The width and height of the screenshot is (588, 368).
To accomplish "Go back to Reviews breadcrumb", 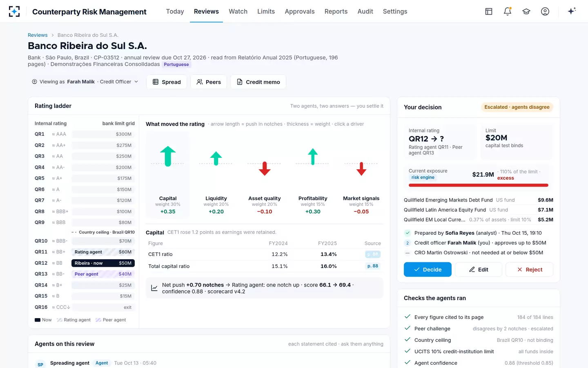I will coord(38,35).
